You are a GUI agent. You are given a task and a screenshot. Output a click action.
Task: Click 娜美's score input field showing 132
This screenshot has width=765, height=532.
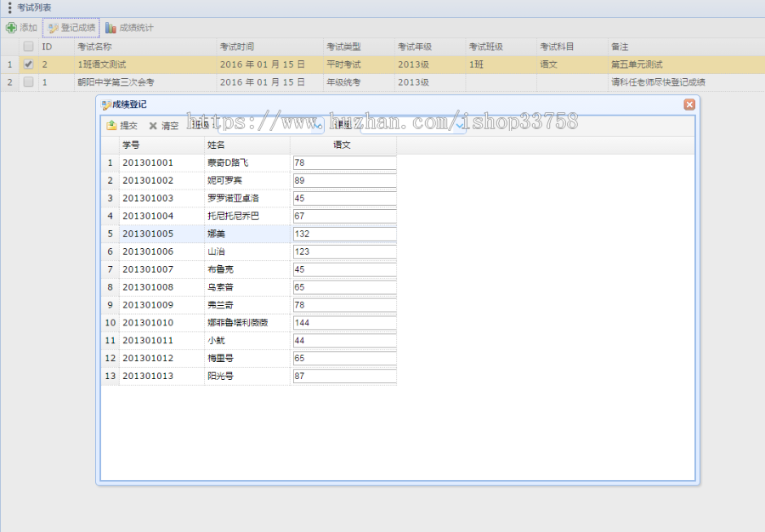[x=343, y=233]
